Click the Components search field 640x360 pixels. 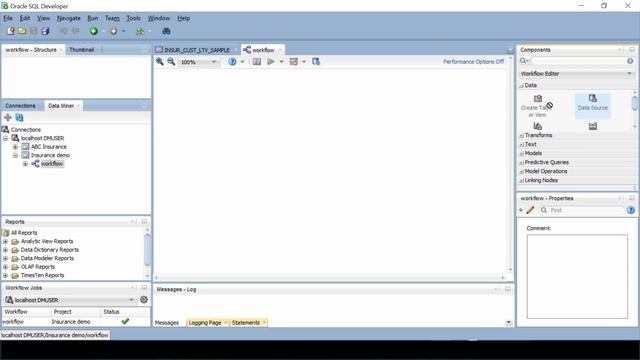click(578, 61)
